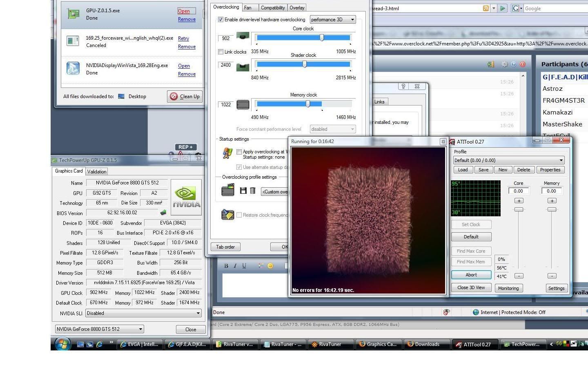Click the memory clock chip icon in RivaTuner
Viewport: 588px width, 368px height.
(x=243, y=105)
